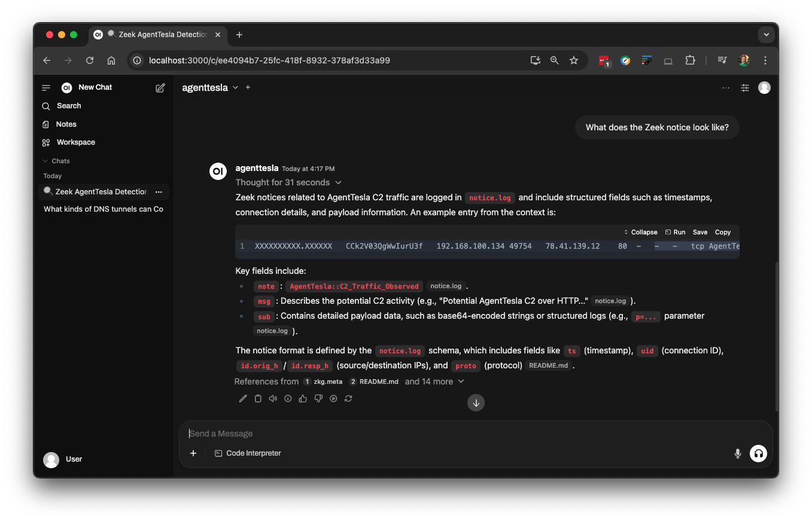This screenshot has width=812, height=522.
Task: Copy the response with the clipboard icon
Action: (x=258, y=399)
